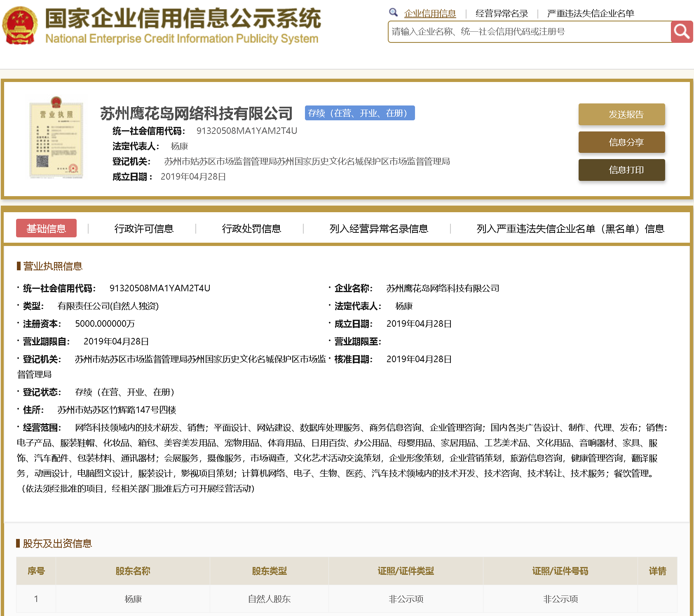Image resolution: width=694 pixels, height=616 pixels.
Task: Open the 基础信息 tab
Action: pos(46,228)
